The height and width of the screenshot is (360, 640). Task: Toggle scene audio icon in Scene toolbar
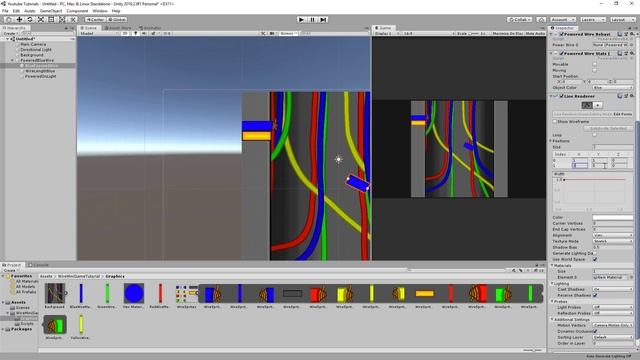tap(144, 33)
